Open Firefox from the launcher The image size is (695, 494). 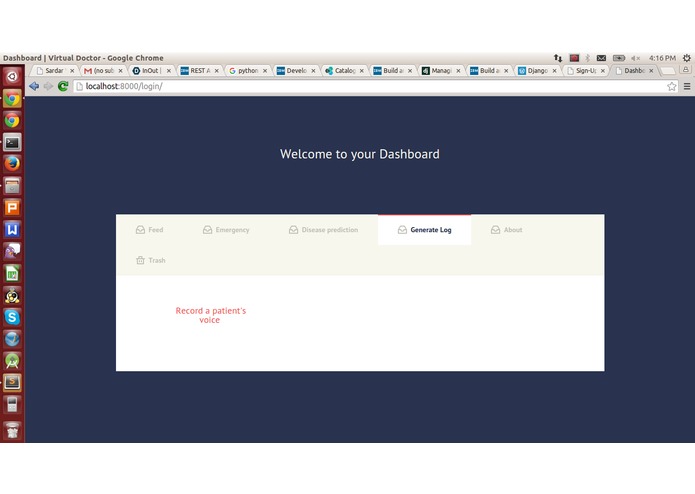click(x=12, y=164)
